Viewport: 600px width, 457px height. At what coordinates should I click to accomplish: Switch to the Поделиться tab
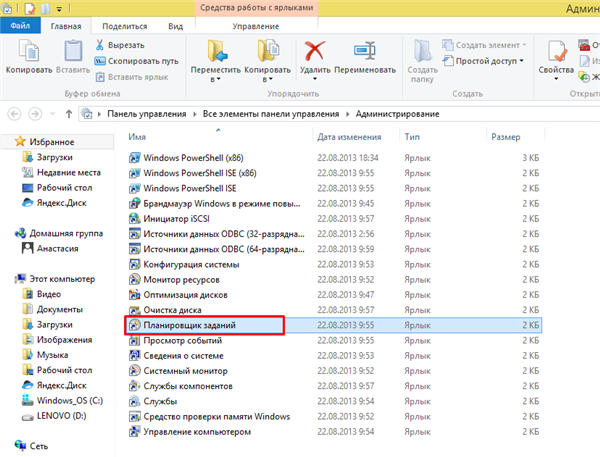click(x=125, y=26)
